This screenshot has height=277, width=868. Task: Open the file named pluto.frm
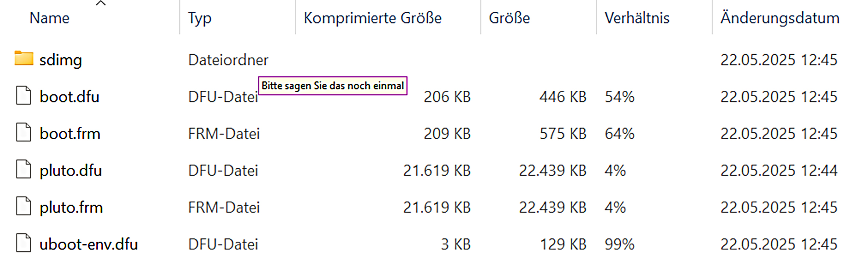click(x=71, y=207)
